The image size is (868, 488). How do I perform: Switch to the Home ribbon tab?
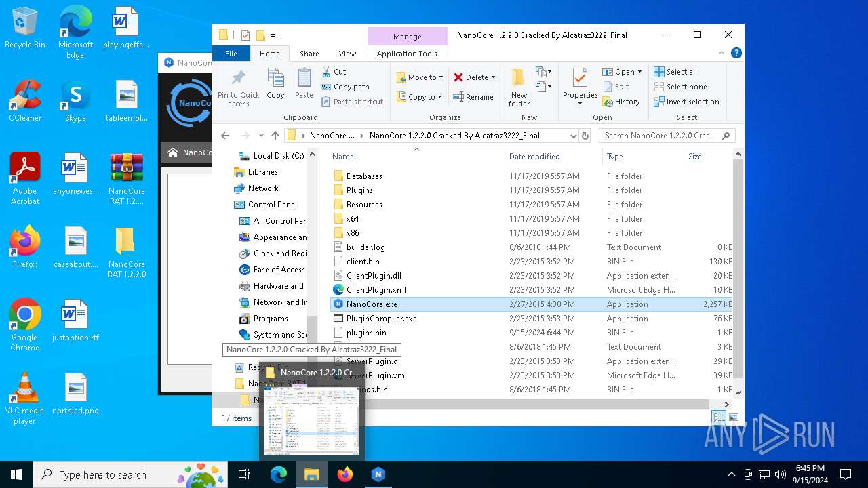[269, 54]
